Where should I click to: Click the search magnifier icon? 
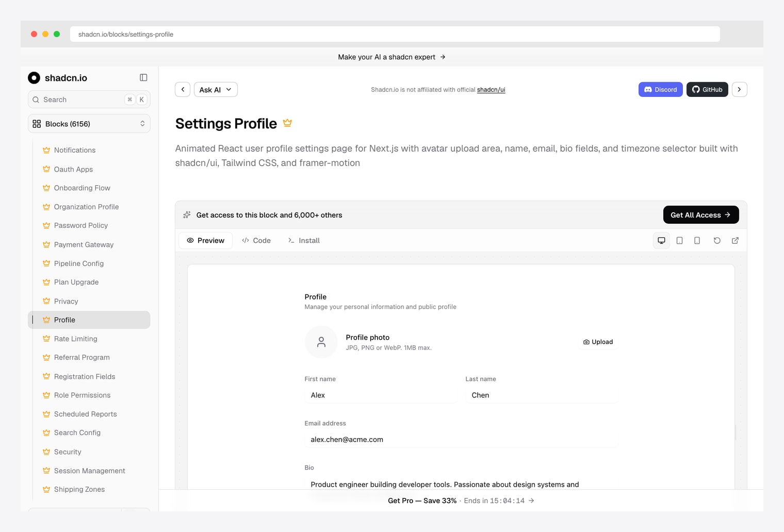[36, 99]
